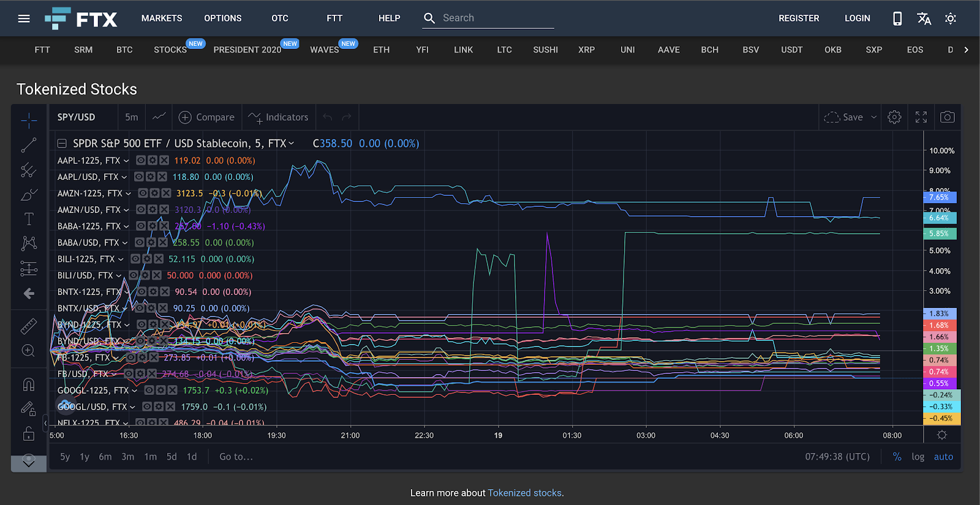980x505 pixels.
Task: Select the pitchfork drawing tool
Action: click(29, 170)
